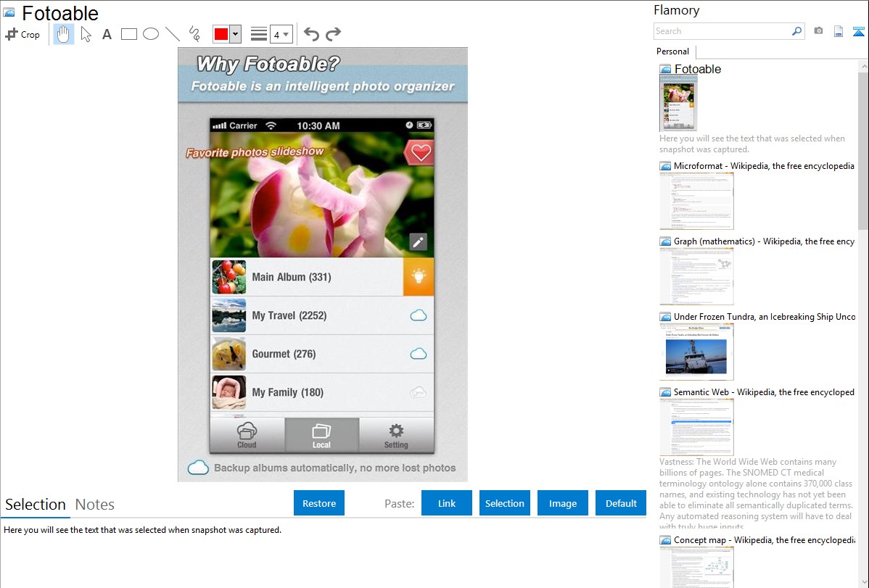Pick the rectangle shape tool
Screen dimensions: 869x588
click(x=128, y=34)
